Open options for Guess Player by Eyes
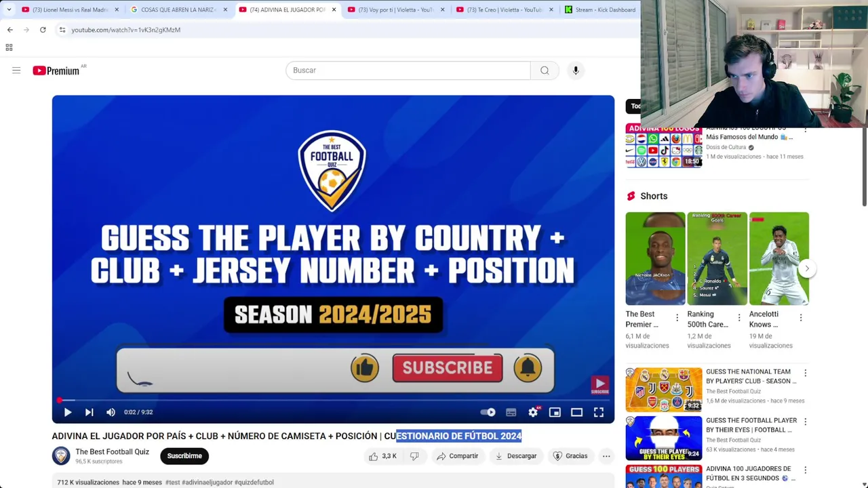Viewport: 868px width, 488px height. (x=806, y=422)
